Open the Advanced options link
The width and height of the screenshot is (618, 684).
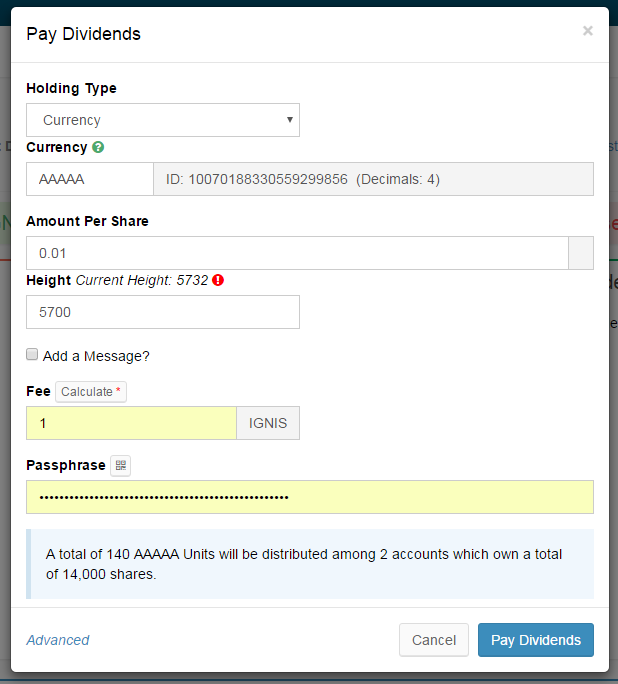pyautogui.click(x=58, y=640)
